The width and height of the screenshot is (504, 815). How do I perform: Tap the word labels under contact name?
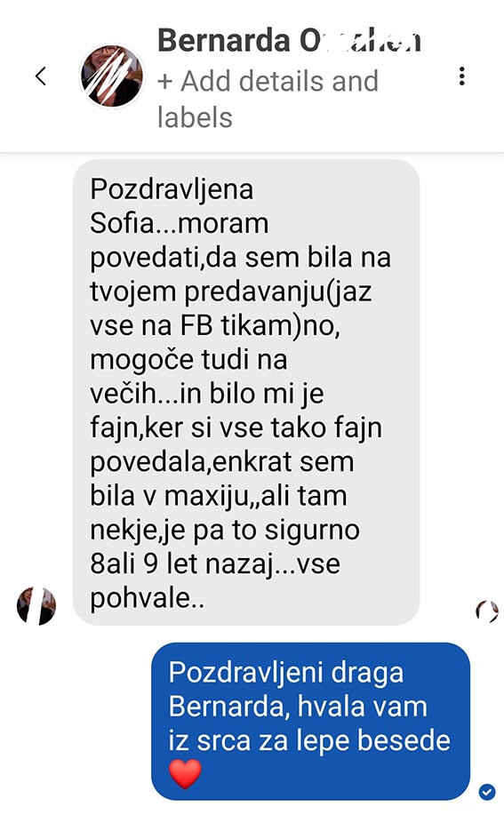coord(195,117)
